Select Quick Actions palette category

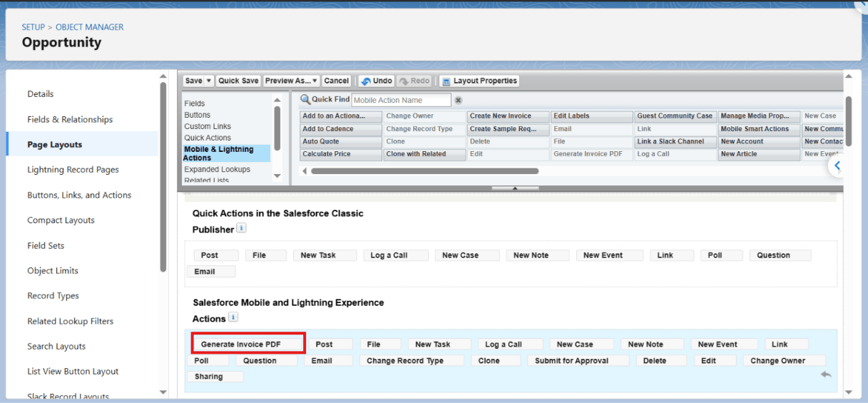208,138
